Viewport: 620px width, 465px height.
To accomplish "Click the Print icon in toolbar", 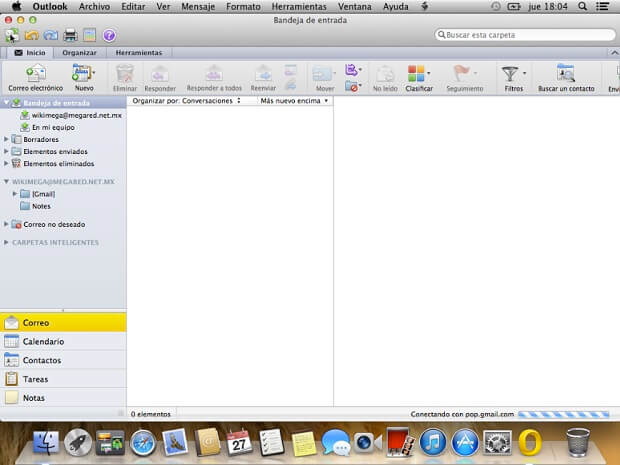I will pyautogui.click(x=70, y=35).
